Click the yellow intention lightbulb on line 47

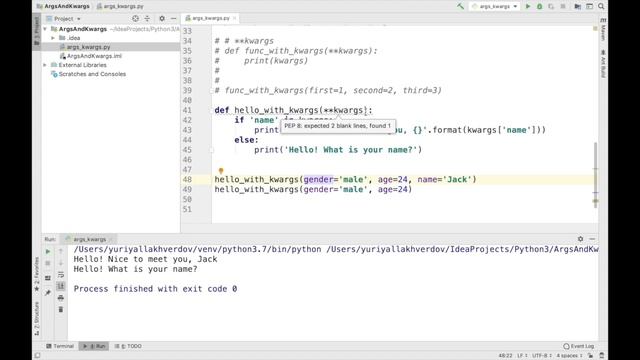tap(221, 171)
